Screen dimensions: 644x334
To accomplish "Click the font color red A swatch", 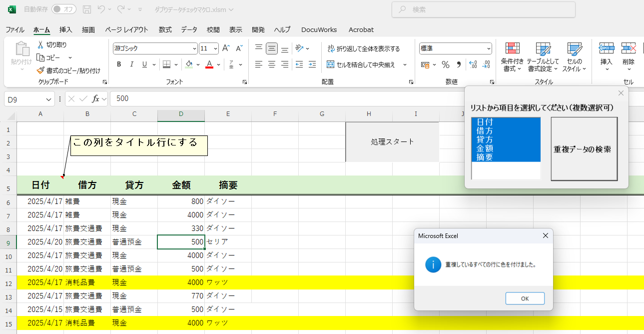I will tap(209, 64).
